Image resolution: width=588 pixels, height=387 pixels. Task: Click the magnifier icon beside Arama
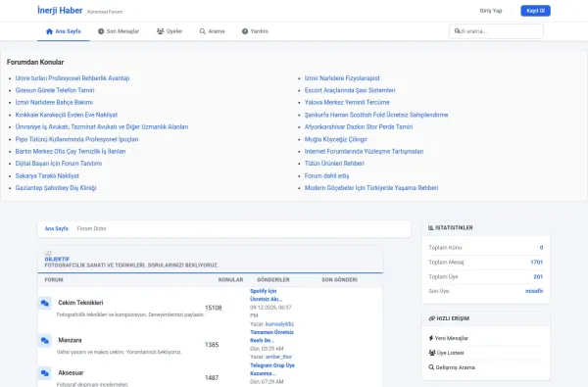(x=203, y=31)
